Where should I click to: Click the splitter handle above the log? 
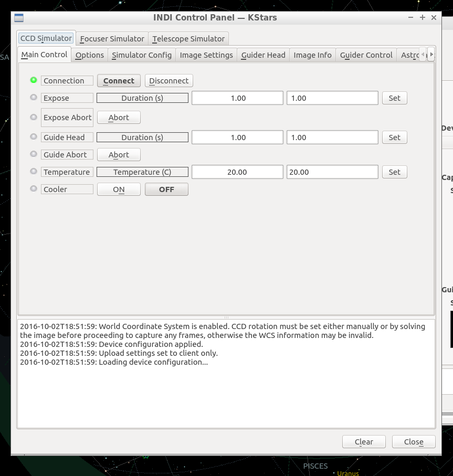[226, 317]
